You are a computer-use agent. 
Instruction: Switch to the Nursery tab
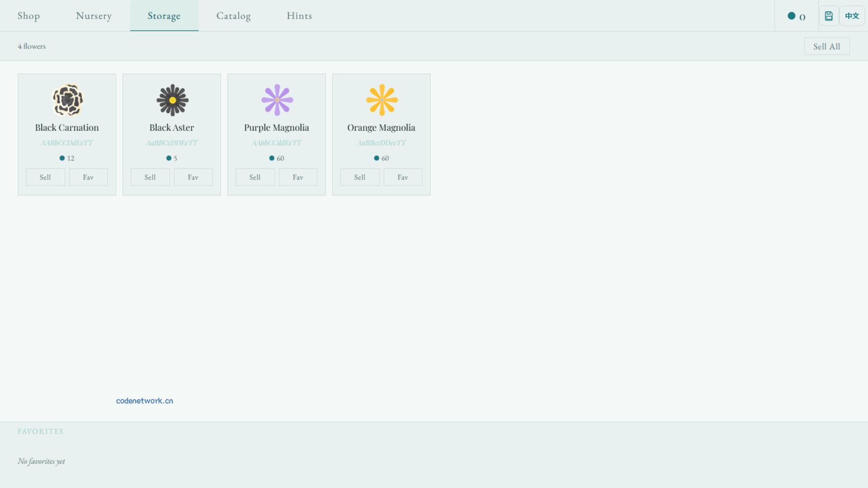click(94, 16)
